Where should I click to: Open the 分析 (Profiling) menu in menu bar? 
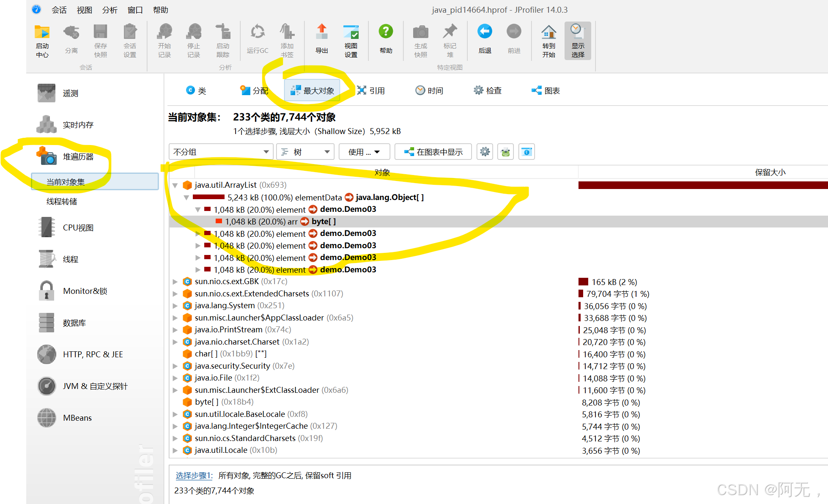[110, 10]
